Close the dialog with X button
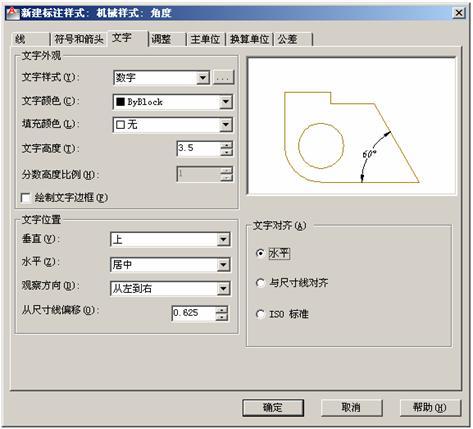 click(x=459, y=13)
